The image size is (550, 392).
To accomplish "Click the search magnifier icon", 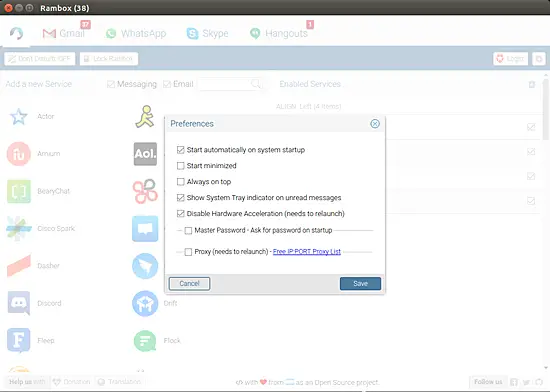I will [256, 84].
